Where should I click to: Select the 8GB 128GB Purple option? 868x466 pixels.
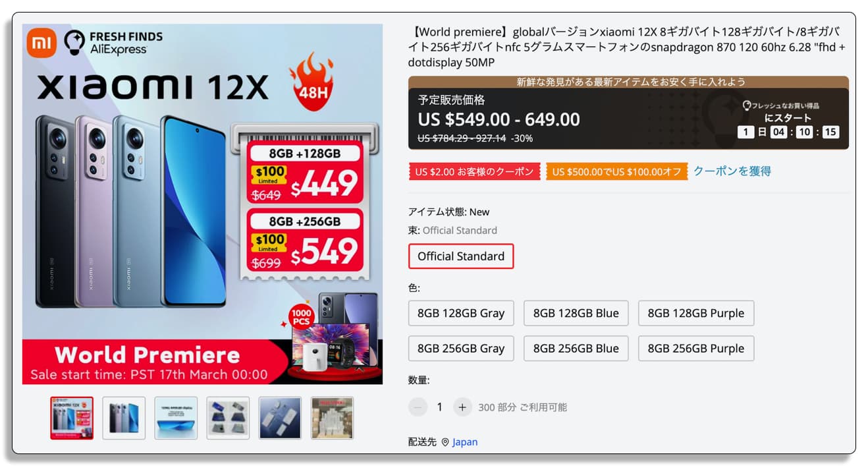click(x=696, y=313)
